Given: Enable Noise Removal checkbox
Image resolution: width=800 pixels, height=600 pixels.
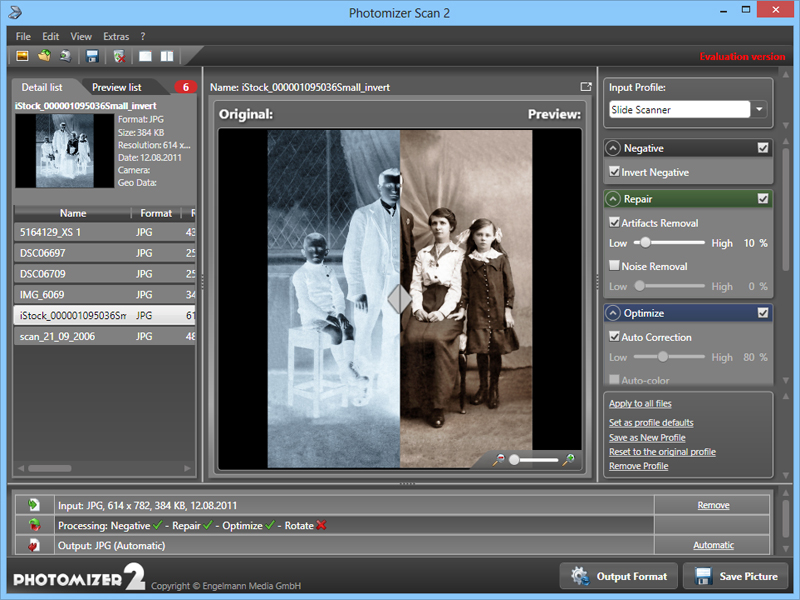Looking at the screenshot, I should 615,267.
